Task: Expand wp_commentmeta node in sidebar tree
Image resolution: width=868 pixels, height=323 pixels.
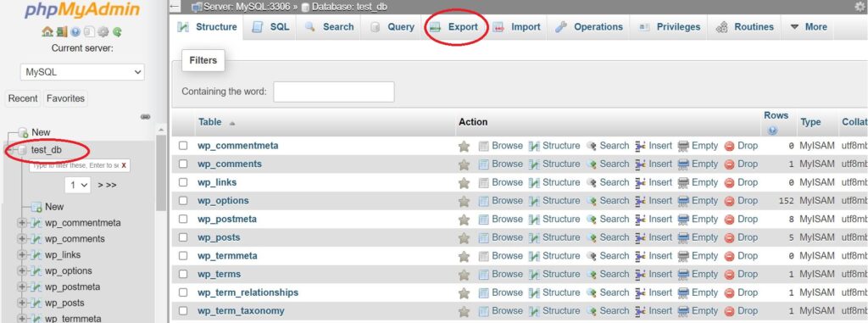Action: pyautogui.click(x=22, y=223)
